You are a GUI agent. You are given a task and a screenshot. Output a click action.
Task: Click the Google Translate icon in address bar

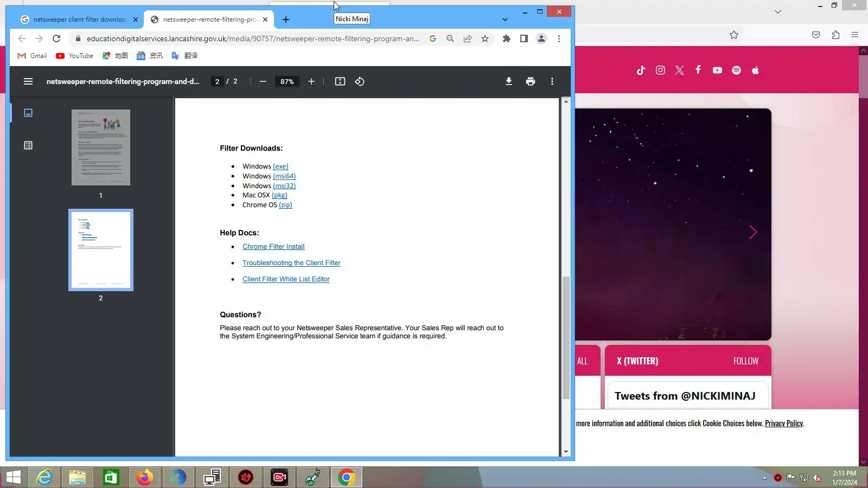(x=433, y=38)
